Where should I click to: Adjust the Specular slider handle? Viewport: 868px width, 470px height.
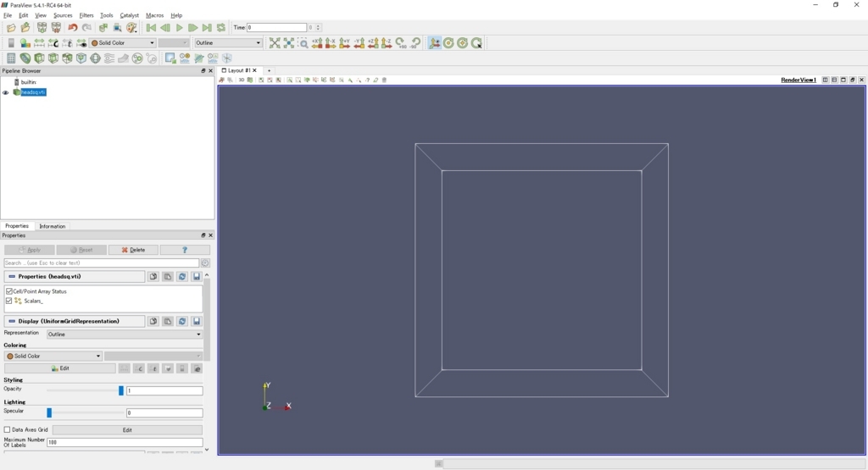(49, 412)
